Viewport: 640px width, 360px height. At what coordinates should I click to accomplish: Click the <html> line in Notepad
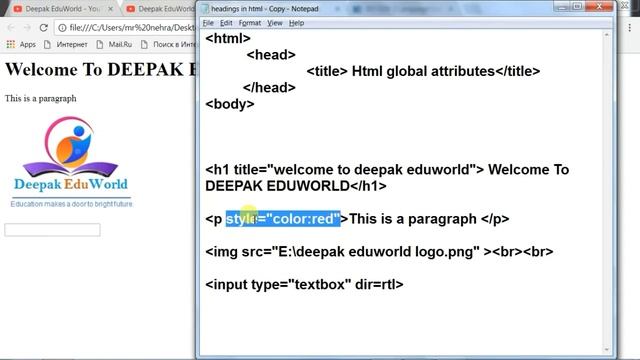[x=228, y=38]
